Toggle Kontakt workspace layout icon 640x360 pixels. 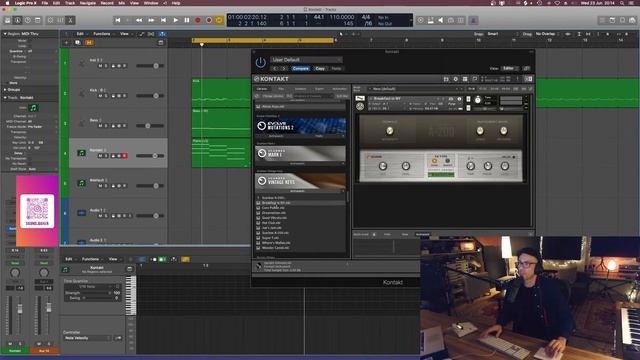coord(465,79)
